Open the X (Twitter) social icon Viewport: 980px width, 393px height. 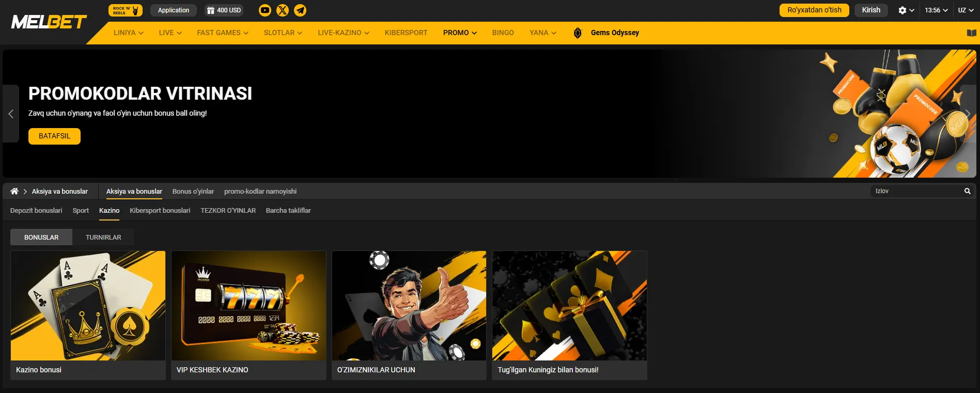click(283, 10)
